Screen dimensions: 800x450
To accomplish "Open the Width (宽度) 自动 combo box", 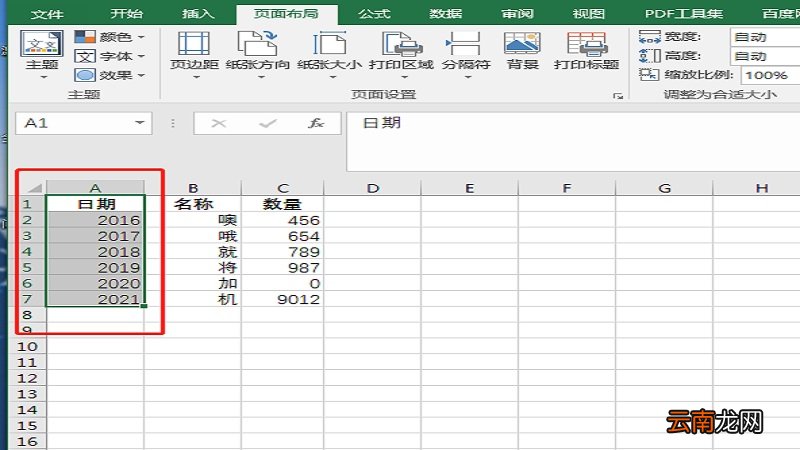I will click(x=765, y=37).
